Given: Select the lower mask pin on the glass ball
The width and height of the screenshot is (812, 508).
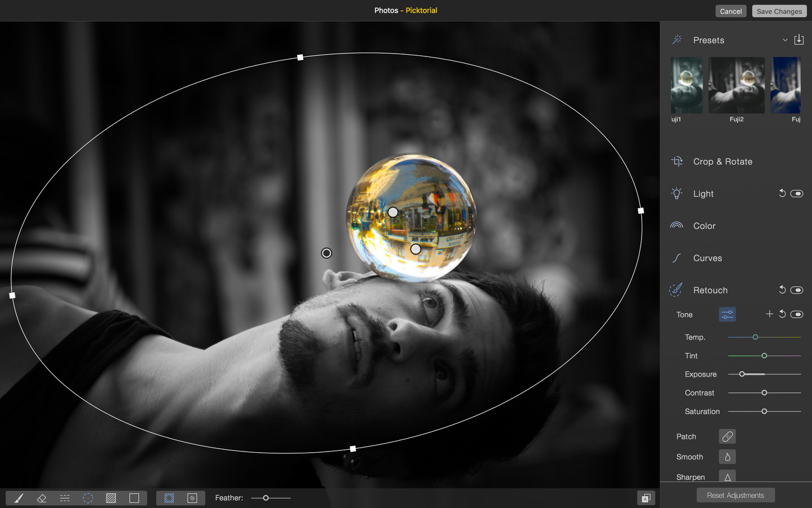Looking at the screenshot, I should 416,249.
